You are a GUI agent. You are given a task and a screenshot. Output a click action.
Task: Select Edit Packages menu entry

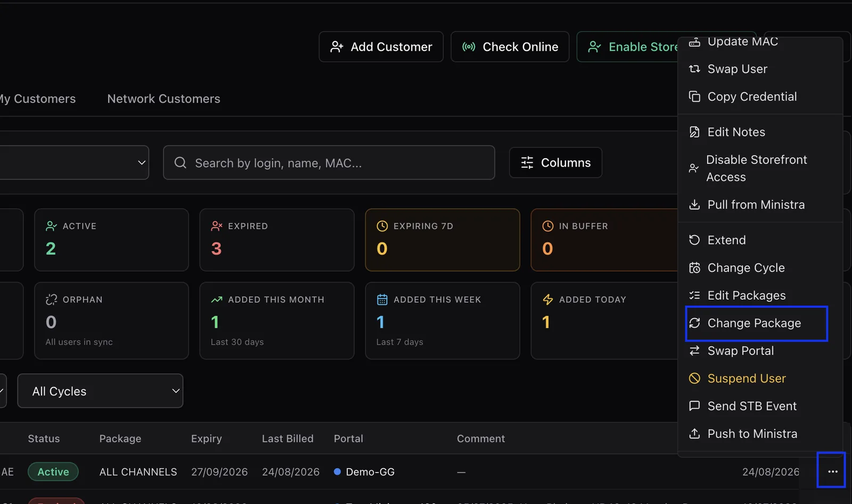click(760, 295)
